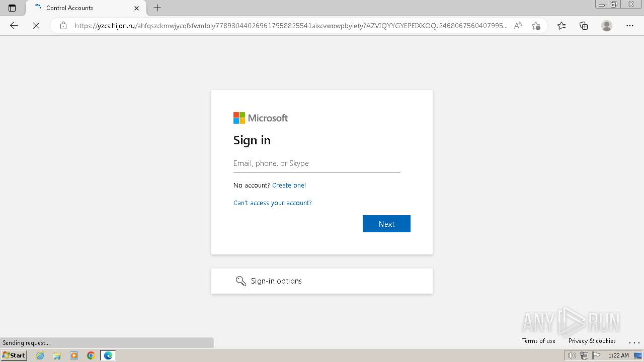This screenshot has width=644, height=362.
Task: Click the Show desktop tray icon
Action: pyautogui.click(x=638, y=355)
